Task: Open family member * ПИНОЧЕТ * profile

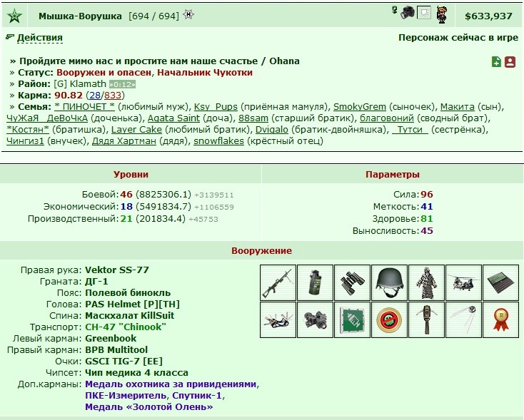Action: click(x=84, y=106)
